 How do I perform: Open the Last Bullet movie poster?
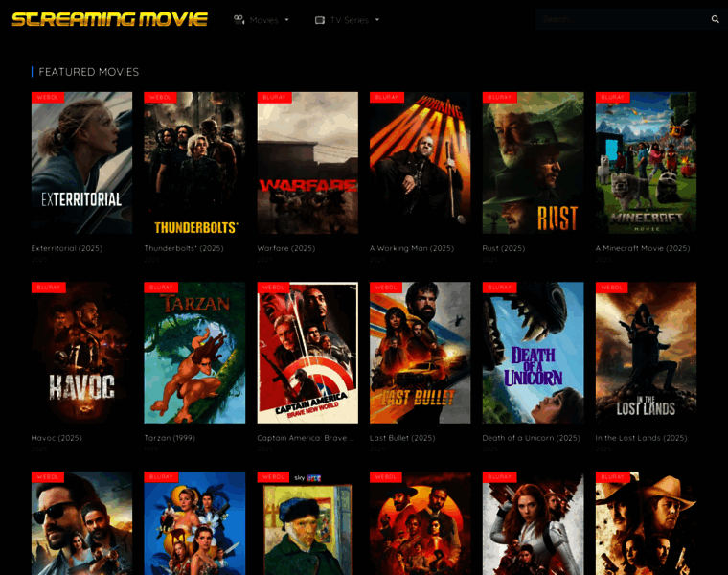pos(421,353)
